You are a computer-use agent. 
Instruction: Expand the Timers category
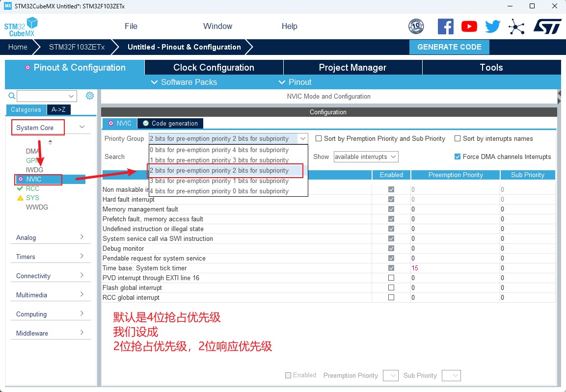click(82, 256)
